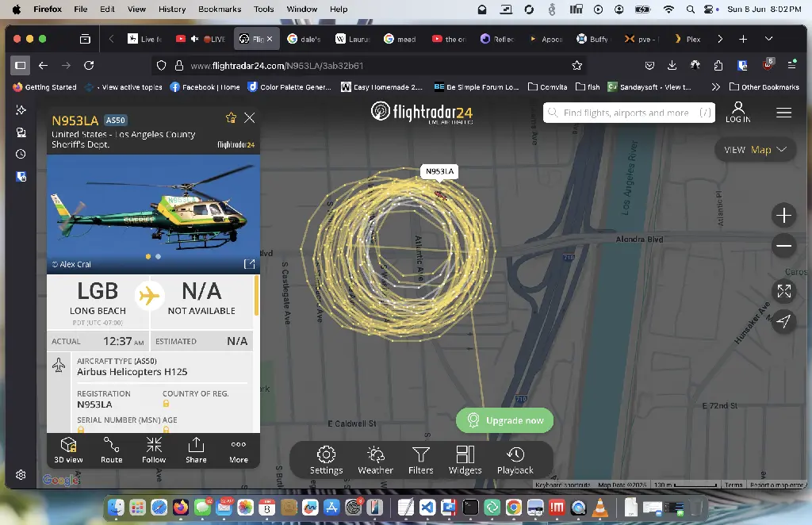Zoom in on the map with plus button

[783, 216]
